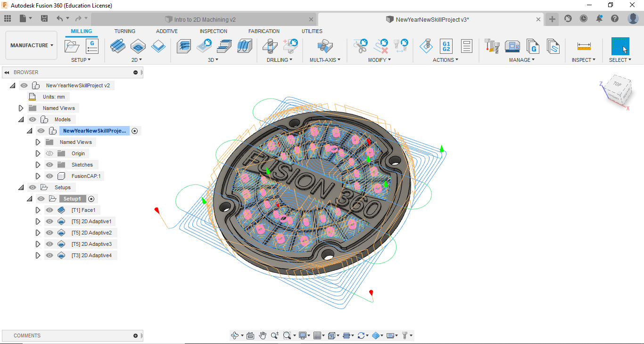The image size is (644, 344).
Task: Show the hidden Origin folder
Action: (x=50, y=153)
